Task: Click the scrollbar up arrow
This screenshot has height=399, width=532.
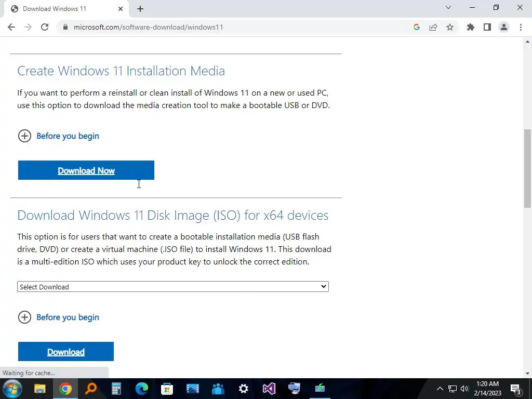Action: 527,42
